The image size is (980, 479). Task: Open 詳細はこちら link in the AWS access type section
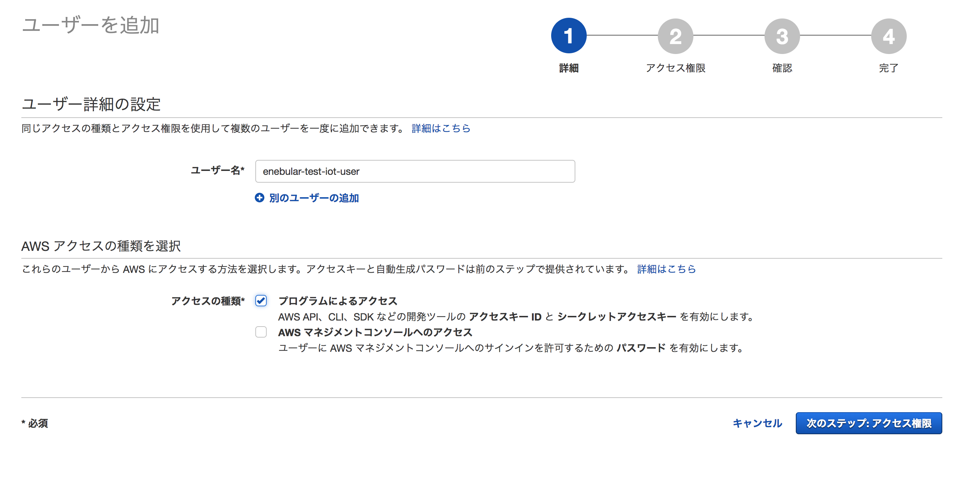pos(666,269)
